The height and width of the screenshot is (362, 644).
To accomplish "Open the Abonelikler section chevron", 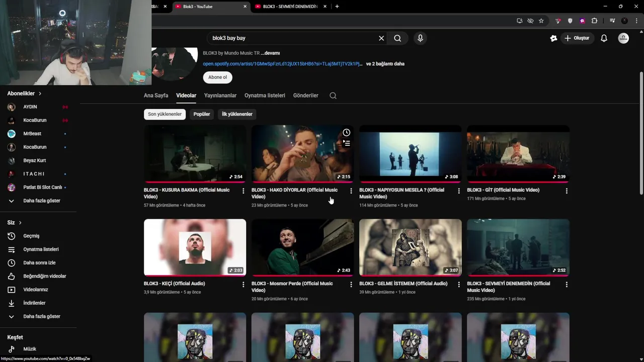I will (x=40, y=94).
